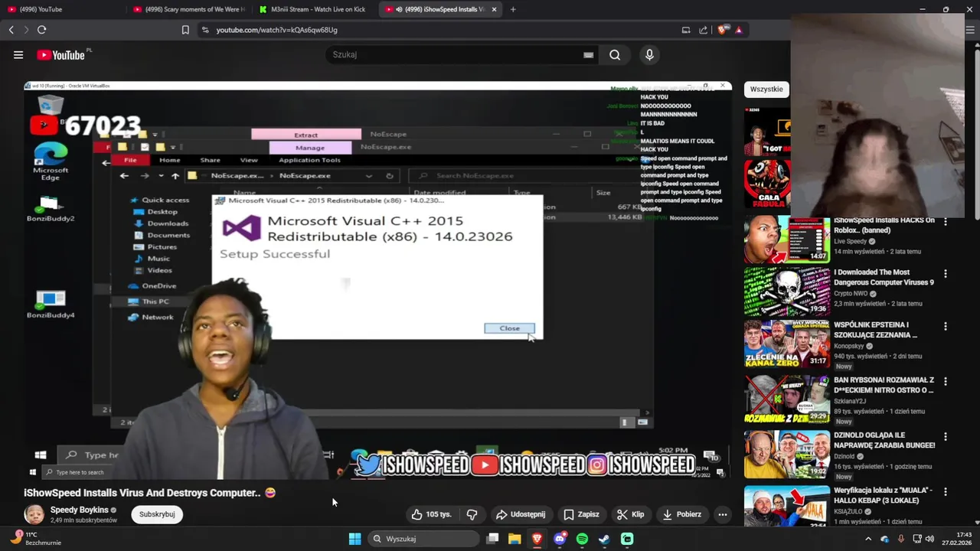Open the Crypto NWO channel link

tap(851, 293)
